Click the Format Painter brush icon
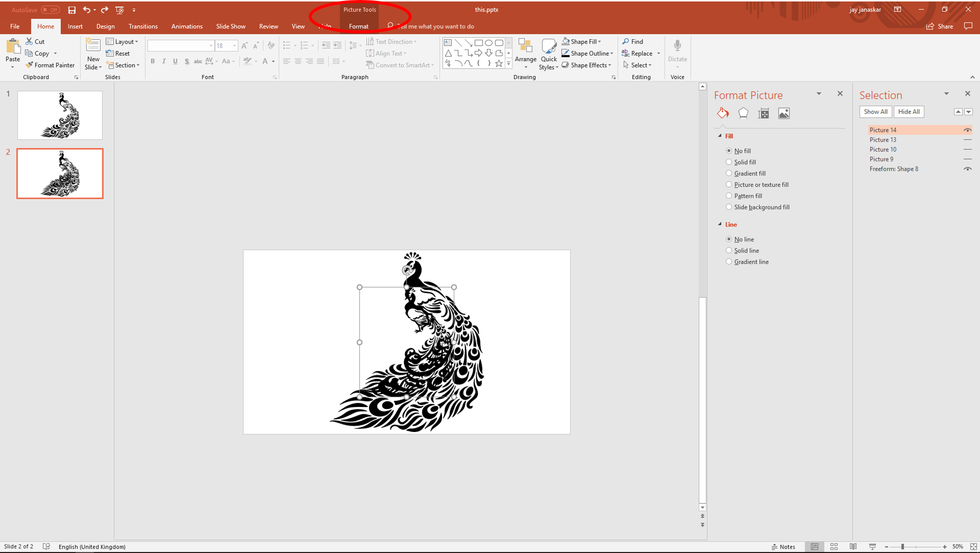Viewport: 980px width, 553px height. point(29,65)
